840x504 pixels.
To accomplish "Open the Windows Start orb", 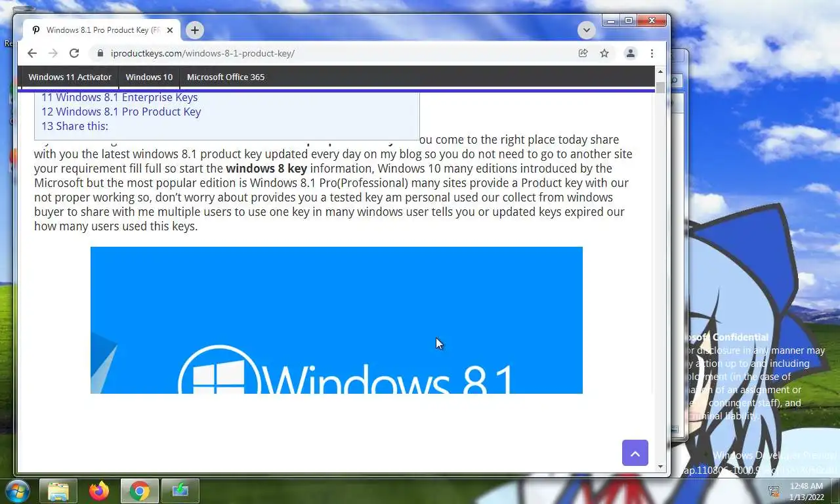I will point(16,490).
